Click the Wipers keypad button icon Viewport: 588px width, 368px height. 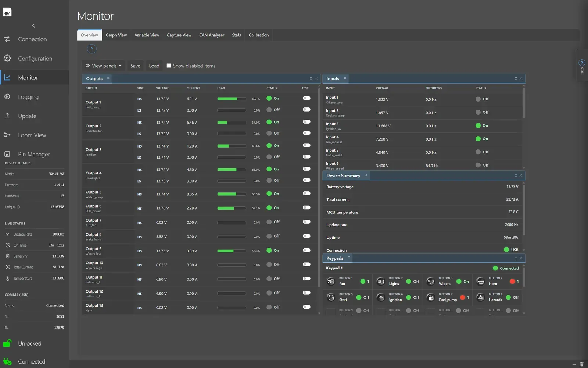tap(430, 282)
